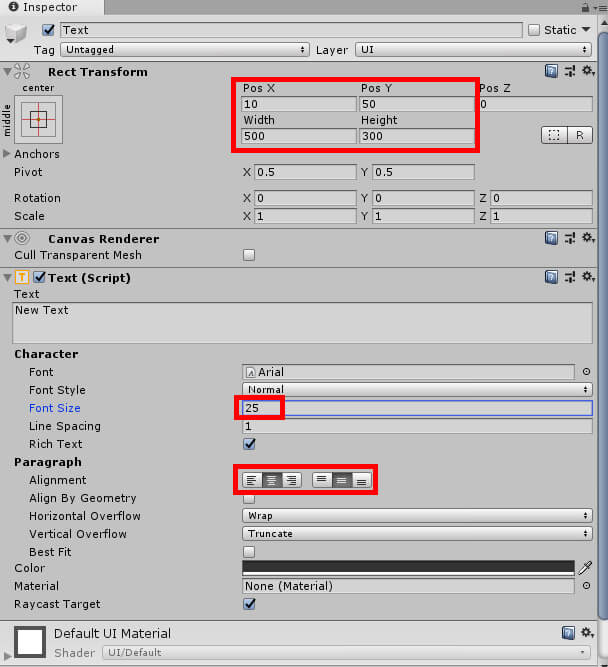Open Text (Script) component gear menu

pyautogui.click(x=589, y=277)
